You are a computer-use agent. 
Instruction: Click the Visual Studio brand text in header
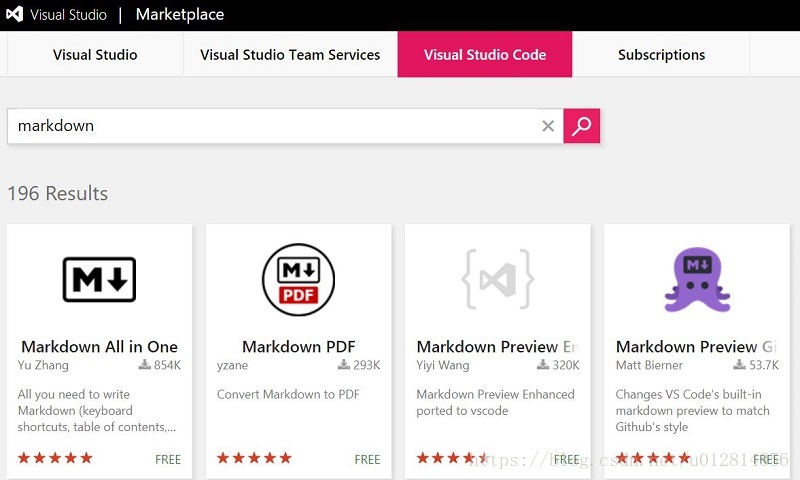click(x=68, y=14)
